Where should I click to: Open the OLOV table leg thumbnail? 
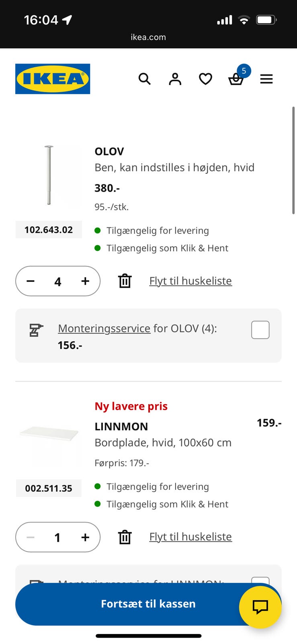pos(49,176)
